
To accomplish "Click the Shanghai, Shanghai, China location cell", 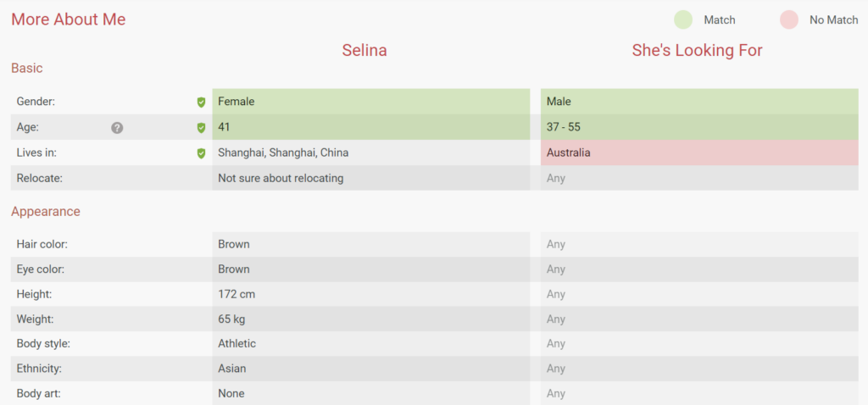I will coord(283,153).
